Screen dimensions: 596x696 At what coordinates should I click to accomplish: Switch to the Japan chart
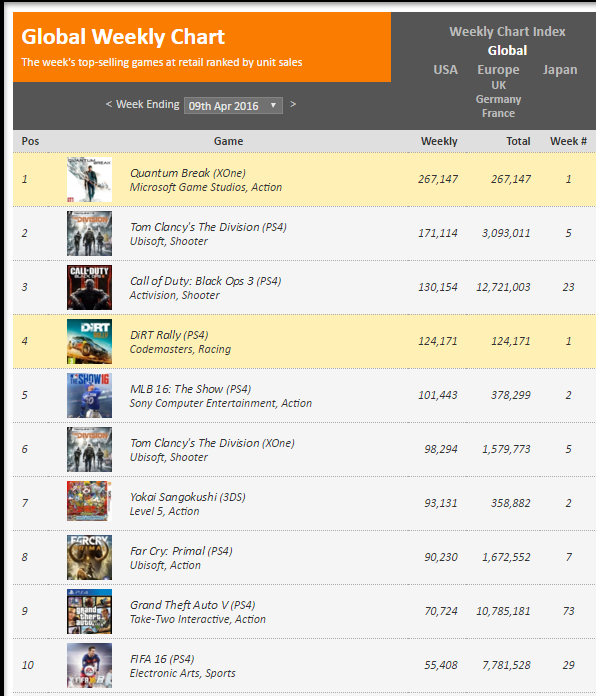pyautogui.click(x=560, y=70)
